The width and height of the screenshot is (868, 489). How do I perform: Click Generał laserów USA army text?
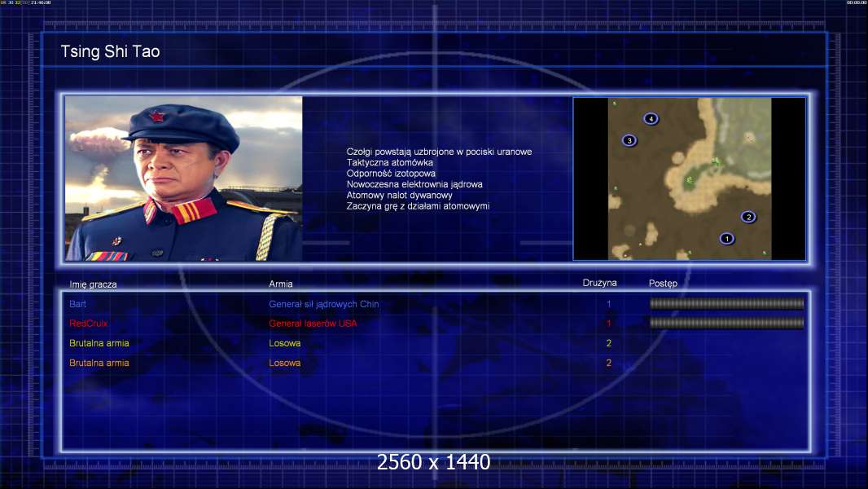(x=313, y=324)
